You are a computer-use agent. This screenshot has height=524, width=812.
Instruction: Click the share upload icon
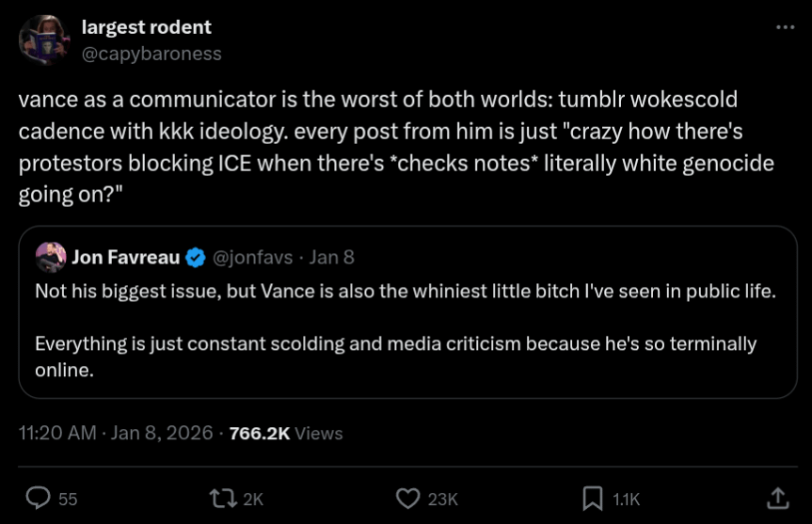[x=777, y=498]
